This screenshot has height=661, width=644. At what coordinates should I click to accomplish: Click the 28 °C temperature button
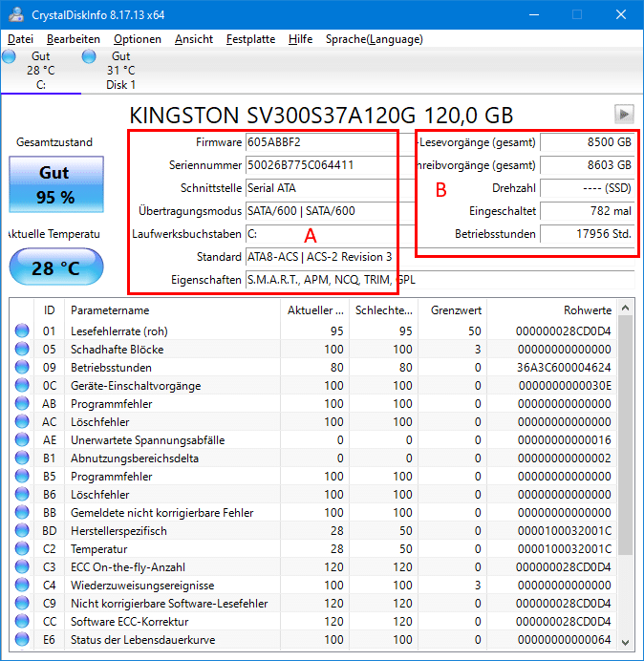coord(56,267)
